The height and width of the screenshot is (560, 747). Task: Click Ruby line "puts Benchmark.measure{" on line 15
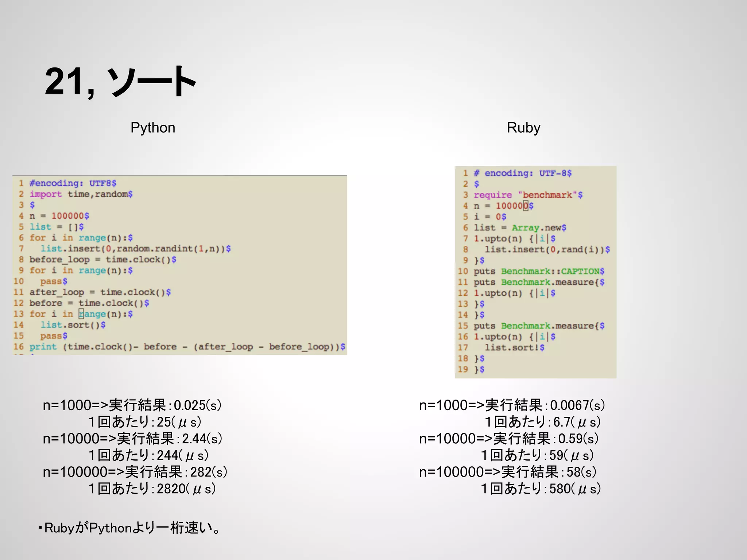[539, 326]
